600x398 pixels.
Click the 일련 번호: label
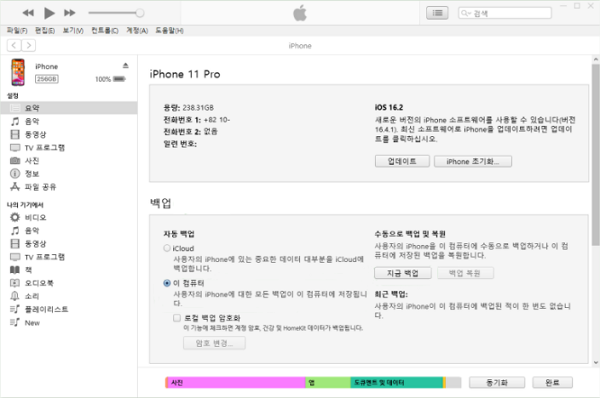point(180,144)
